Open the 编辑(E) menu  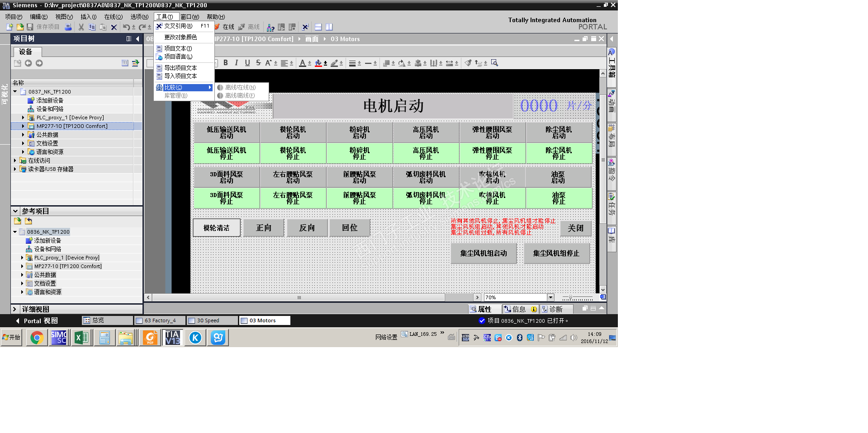(x=38, y=17)
